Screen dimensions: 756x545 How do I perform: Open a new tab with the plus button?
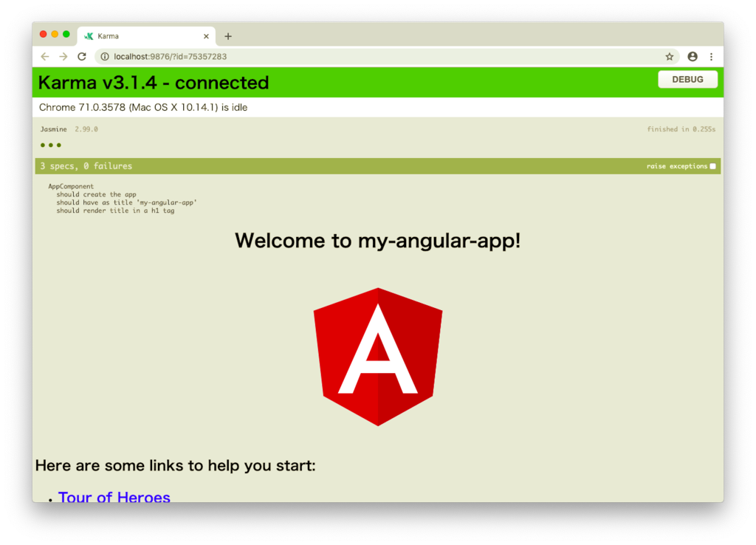point(228,36)
